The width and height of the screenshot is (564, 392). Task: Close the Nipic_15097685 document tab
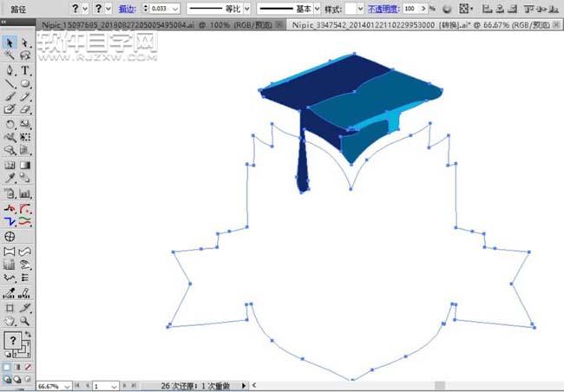[279, 24]
